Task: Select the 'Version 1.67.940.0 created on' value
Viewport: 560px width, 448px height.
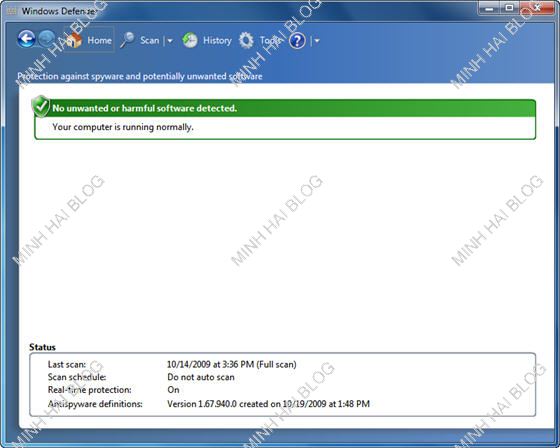Action: [x=268, y=404]
